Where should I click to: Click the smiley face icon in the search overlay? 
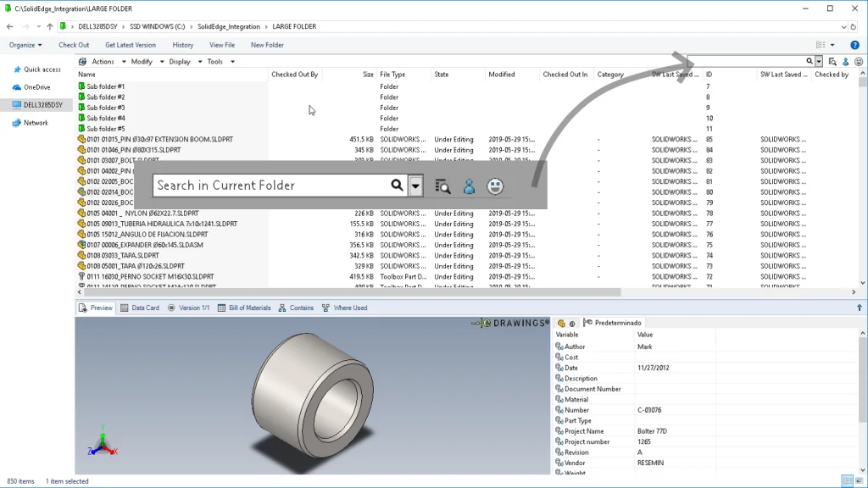coord(495,186)
